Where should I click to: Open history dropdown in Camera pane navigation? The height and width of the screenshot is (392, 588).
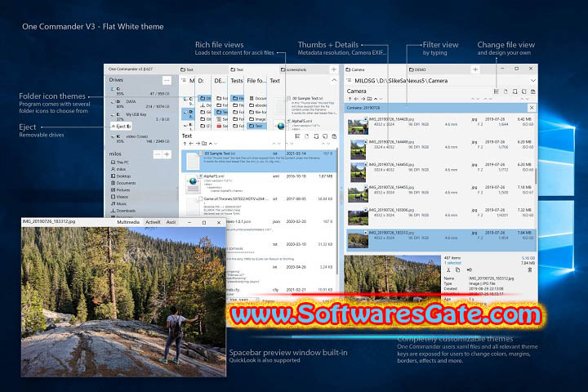[381, 99]
